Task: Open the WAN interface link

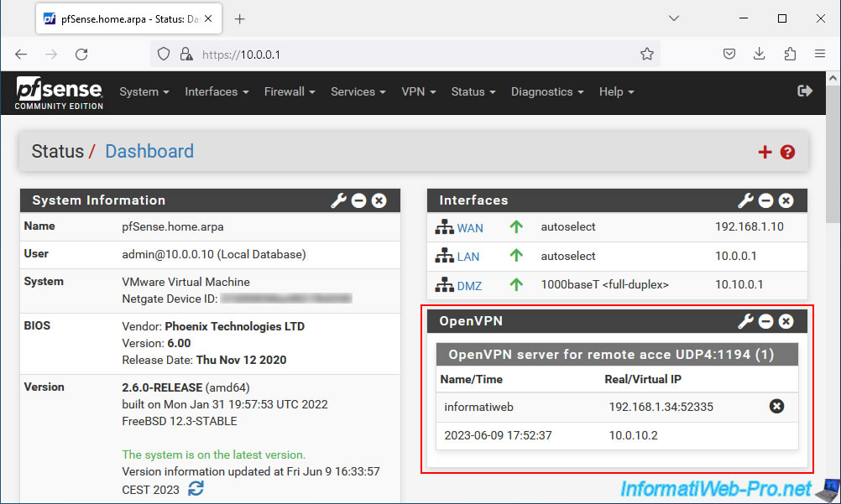Action: pyautogui.click(x=470, y=228)
